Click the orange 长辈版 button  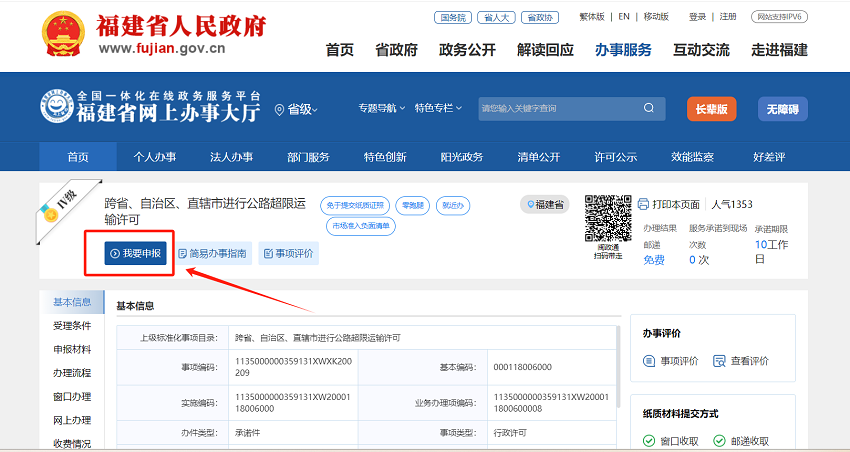(x=711, y=109)
